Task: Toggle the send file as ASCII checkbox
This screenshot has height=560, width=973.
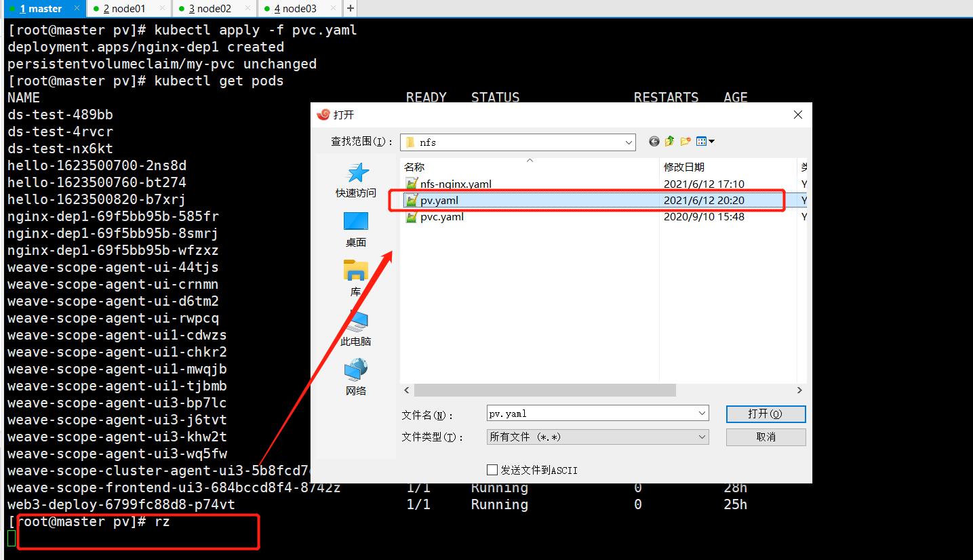Action: point(493,470)
